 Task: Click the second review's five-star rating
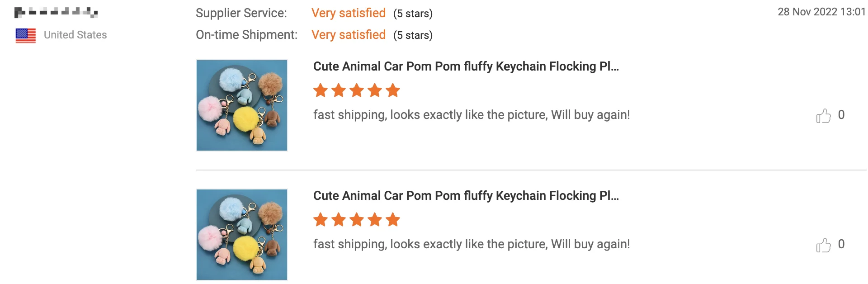357,220
